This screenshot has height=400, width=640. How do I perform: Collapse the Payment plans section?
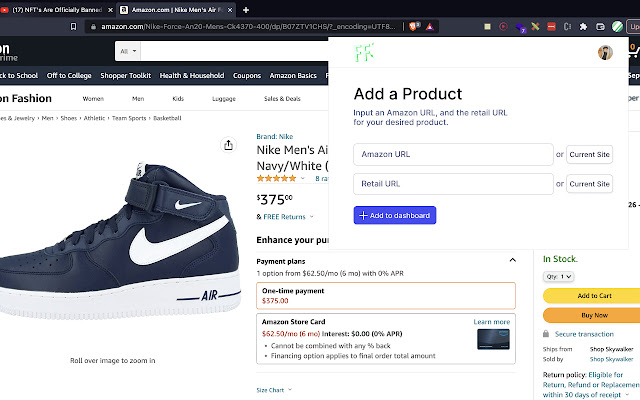point(512,260)
